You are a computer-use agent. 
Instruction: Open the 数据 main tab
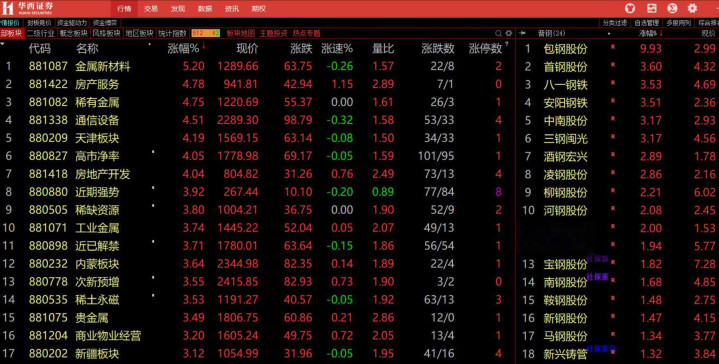tap(205, 9)
